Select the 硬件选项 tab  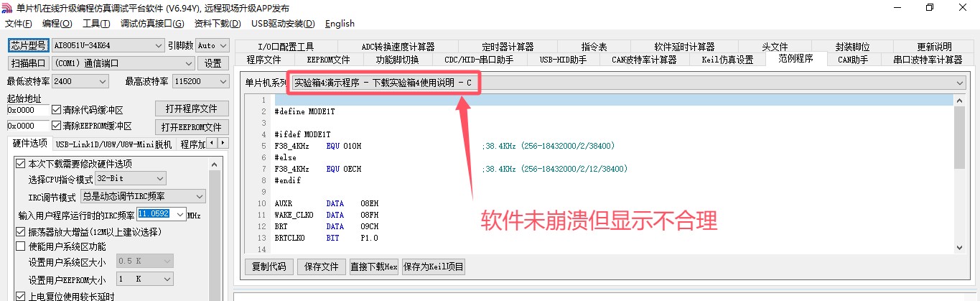click(29, 144)
